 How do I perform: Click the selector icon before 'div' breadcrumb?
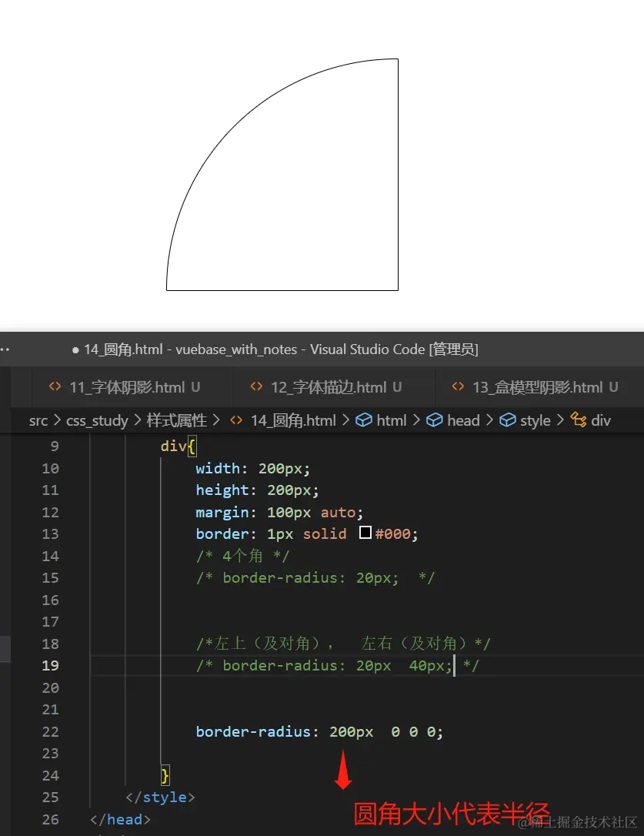579,420
